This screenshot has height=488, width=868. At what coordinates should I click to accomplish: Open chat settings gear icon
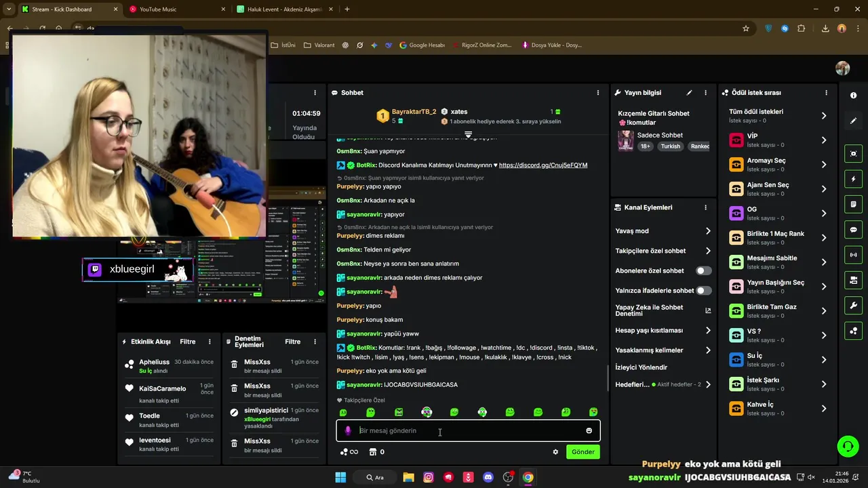(555, 452)
